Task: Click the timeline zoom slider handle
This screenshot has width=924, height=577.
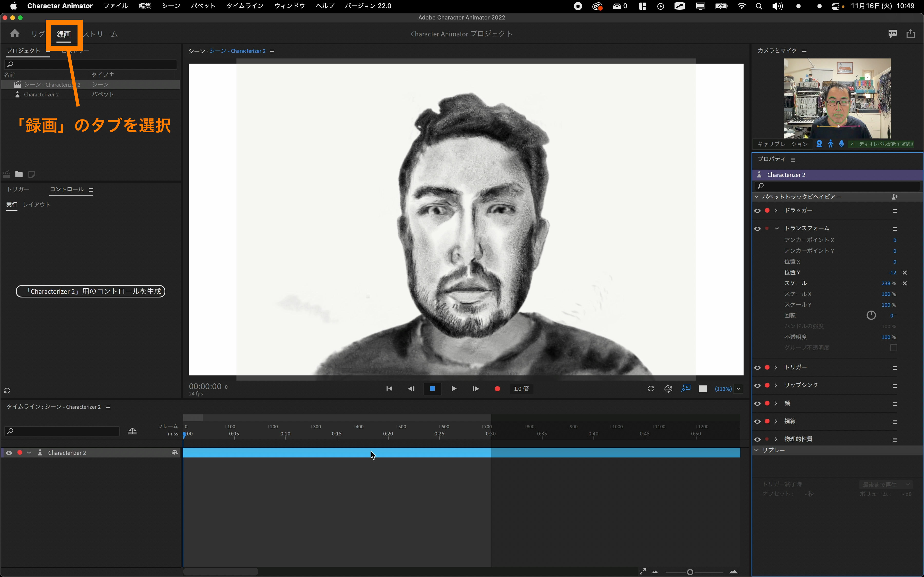Action: click(x=690, y=572)
